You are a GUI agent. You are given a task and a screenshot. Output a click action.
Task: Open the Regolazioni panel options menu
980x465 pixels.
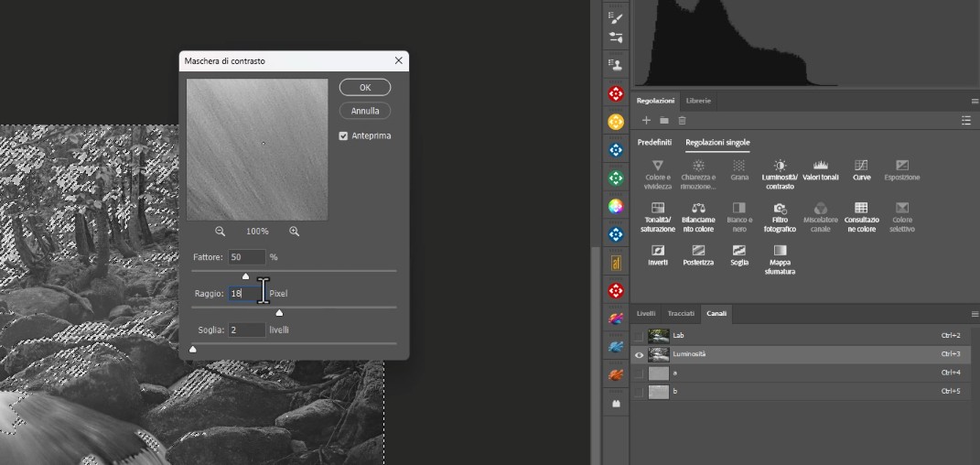click(x=975, y=101)
